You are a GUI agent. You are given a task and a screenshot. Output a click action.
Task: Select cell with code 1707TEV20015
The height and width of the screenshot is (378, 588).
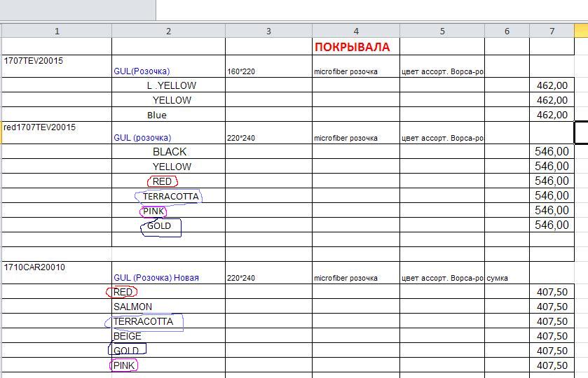tap(57, 66)
